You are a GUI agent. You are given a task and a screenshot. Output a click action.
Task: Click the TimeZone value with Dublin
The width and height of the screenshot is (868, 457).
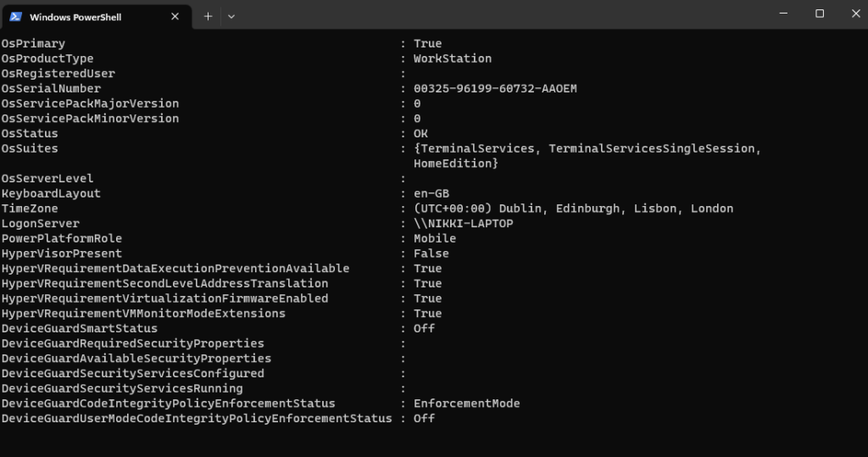pos(574,209)
